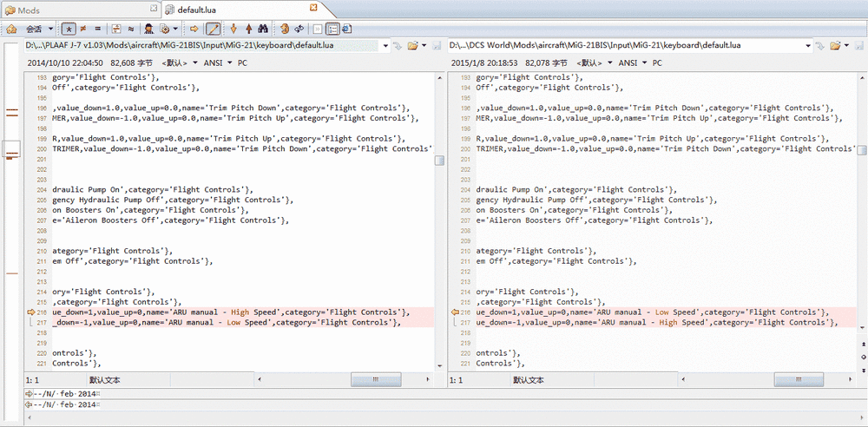Toggle the double-chevron toolbar button

click(317, 29)
